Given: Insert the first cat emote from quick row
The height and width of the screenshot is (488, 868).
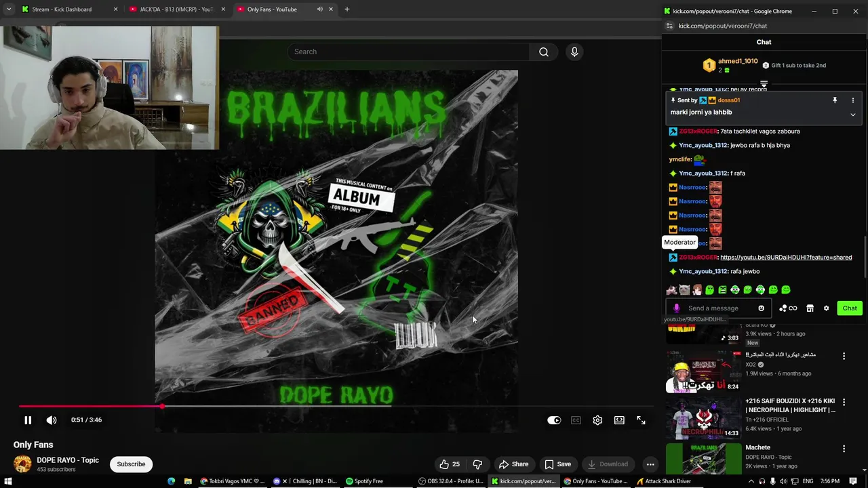Looking at the screenshot, I should (671, 290).
